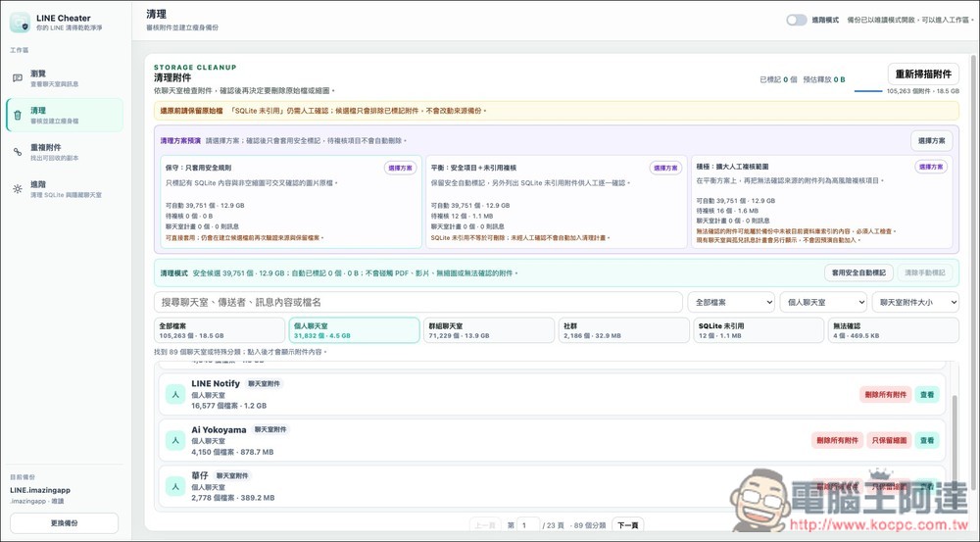
Task: Select the 無法確認 4 個 category tab
Action: click(894, 330)
